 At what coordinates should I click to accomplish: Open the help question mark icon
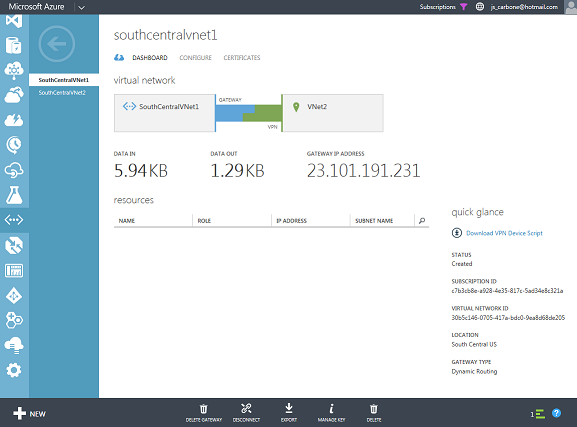pyautogui.click(x=556, y=413)
